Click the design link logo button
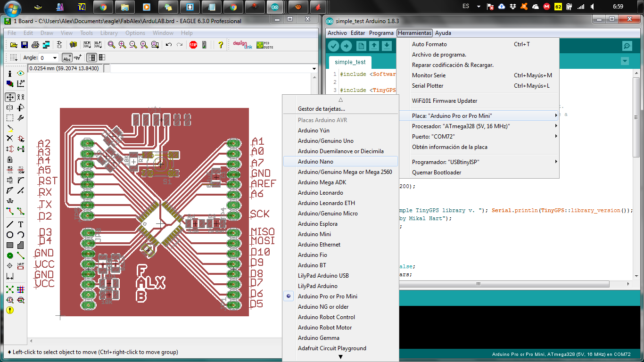 click(243, 45)
